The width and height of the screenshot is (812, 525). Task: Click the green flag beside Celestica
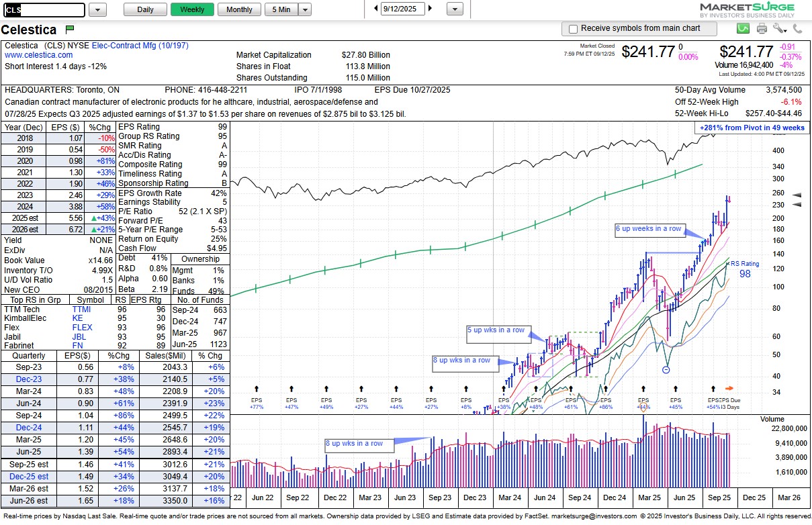[69, 30]
